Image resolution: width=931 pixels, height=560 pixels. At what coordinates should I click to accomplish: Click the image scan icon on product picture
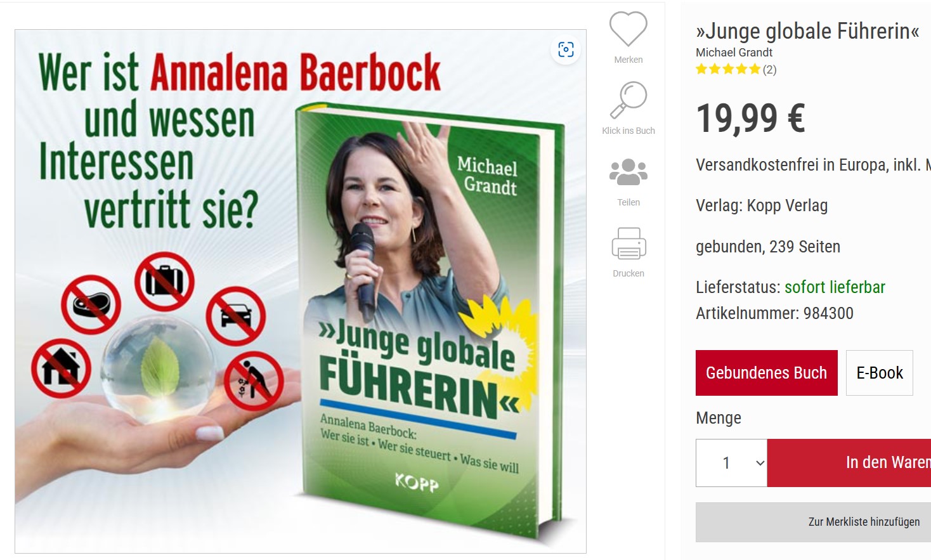566,49
